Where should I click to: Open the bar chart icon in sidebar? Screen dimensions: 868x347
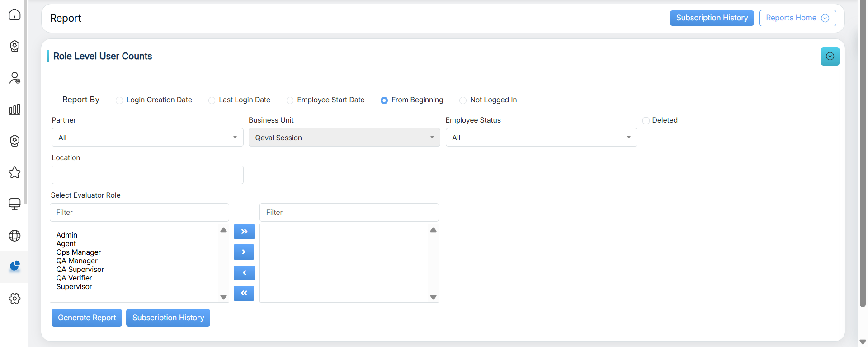point(14,109)
